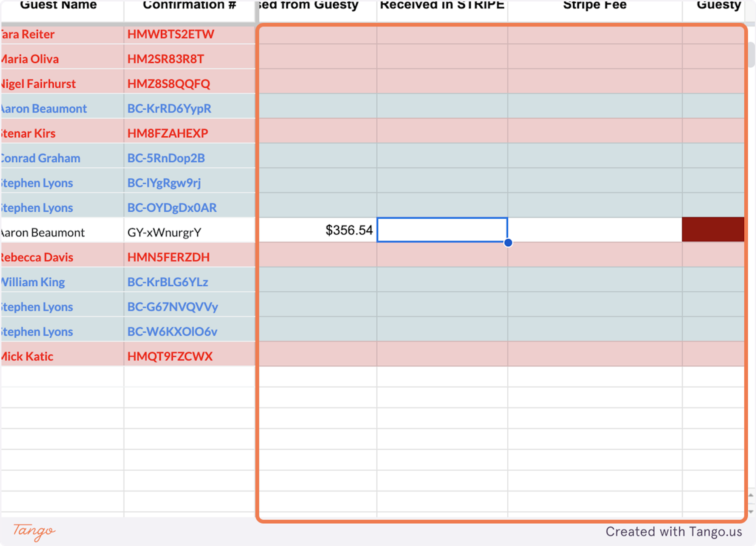Select confirmation cell BC-KrBLG6YLz
The width and height of the screenshot is (756, 546).
click(x=189, y=282)
